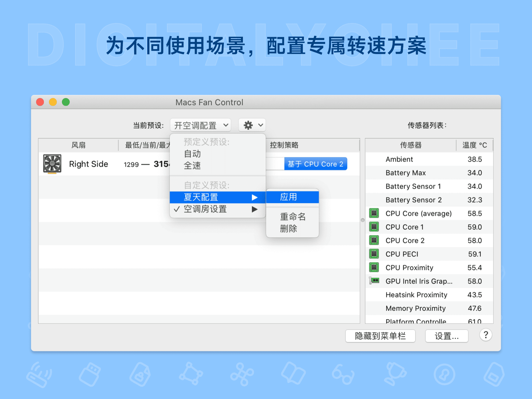Click the CPU PECI chip icon
Viewport: 532px width, 399px height.
[x=374, y=254]
